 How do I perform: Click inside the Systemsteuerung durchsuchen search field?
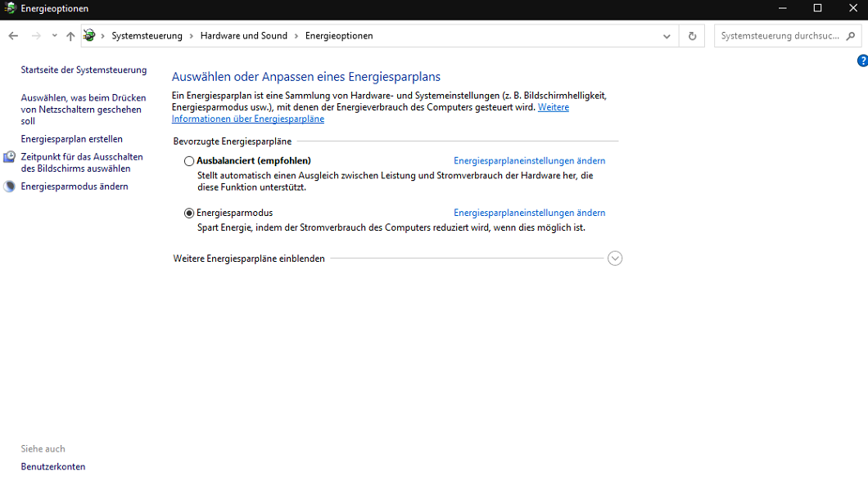coord(778,36)
